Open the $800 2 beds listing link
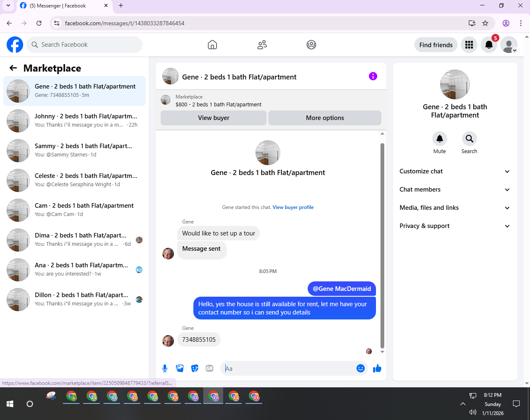This screenshot has height=420, width=530. tap(218, 105)
